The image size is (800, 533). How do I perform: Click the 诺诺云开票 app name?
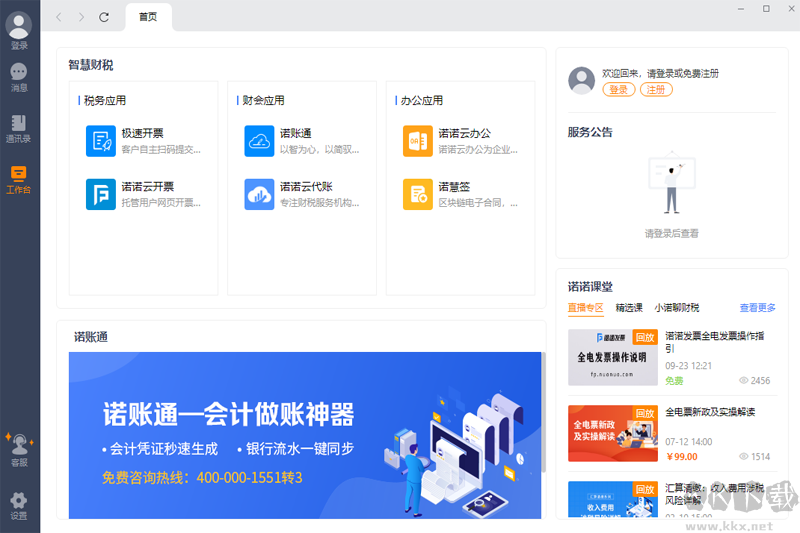tap(147, 187)
